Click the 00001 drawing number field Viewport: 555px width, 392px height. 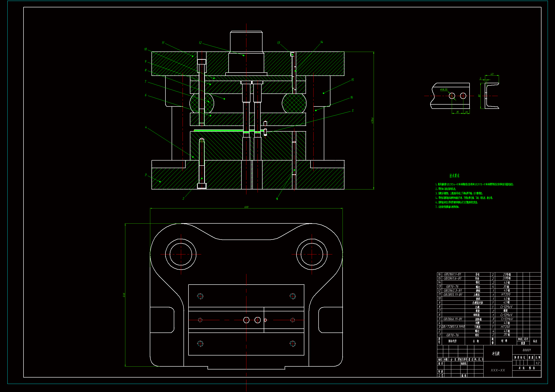pyautogui.click(x=527, y=350)
